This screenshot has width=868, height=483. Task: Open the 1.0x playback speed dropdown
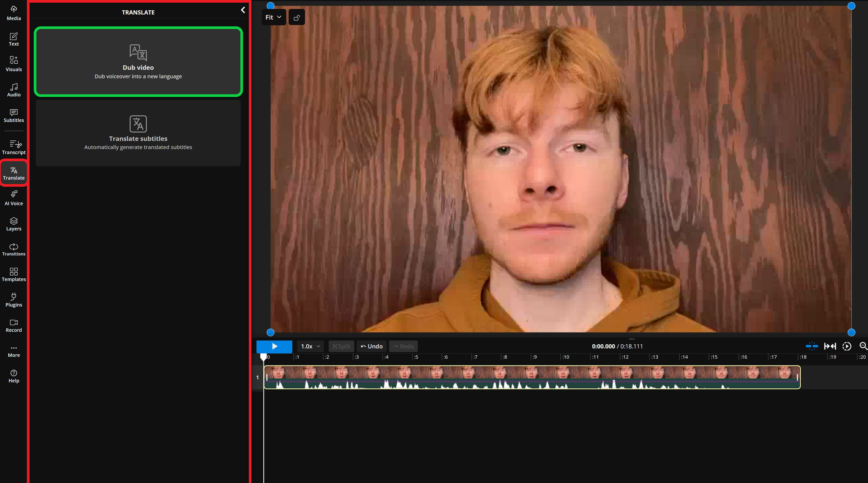[x=310, y=346]
